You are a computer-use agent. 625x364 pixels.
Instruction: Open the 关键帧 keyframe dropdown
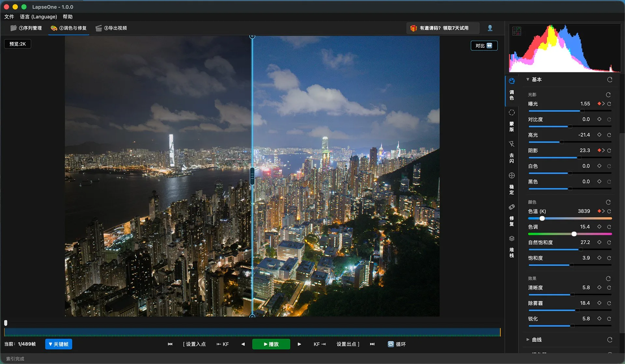[59, 344]
